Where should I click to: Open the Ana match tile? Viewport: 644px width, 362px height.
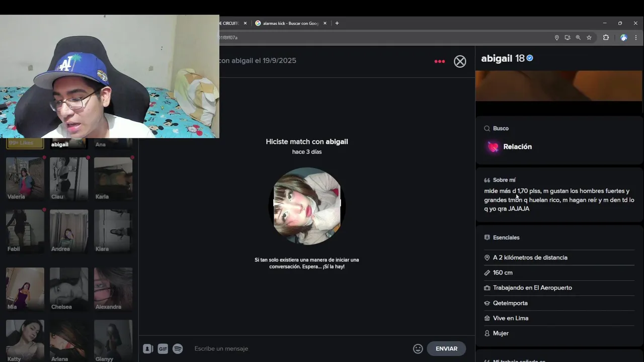(x=113, y=144)
